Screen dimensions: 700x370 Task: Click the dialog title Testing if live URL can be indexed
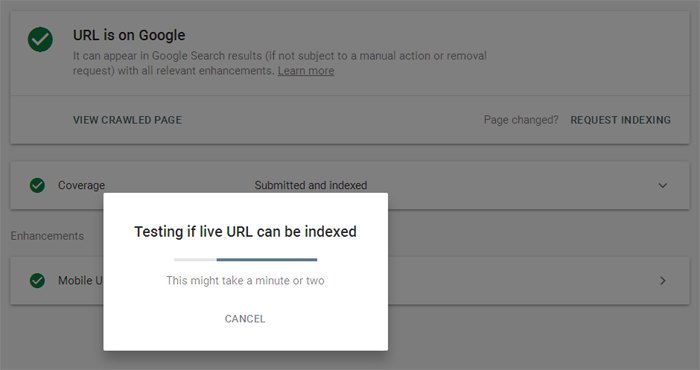246,232
